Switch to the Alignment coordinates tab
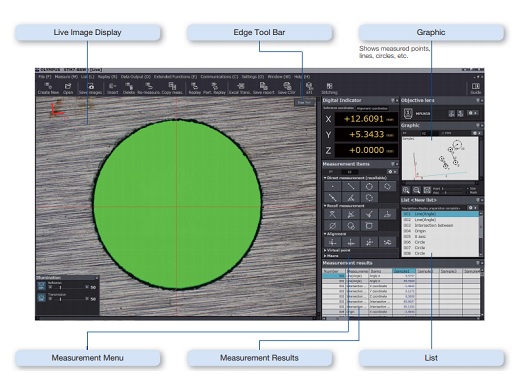The image size is (520, 390). [372, 108]
